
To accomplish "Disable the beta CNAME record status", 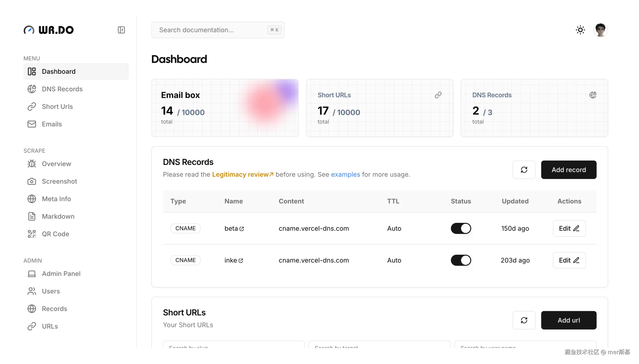I will (x=461, y=228).
